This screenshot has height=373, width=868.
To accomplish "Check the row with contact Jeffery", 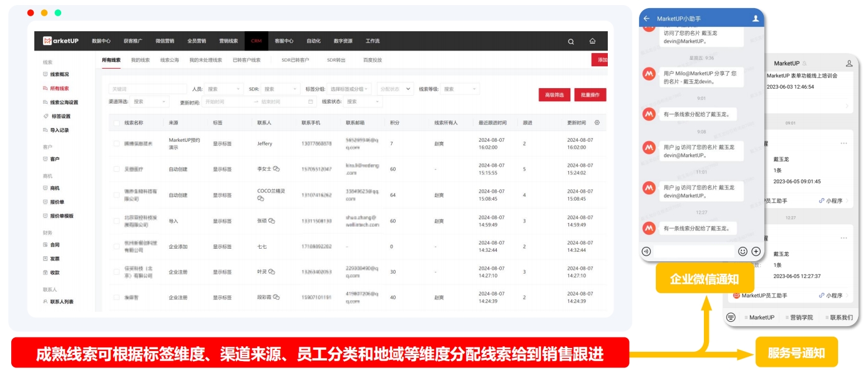I will [116, 144].
